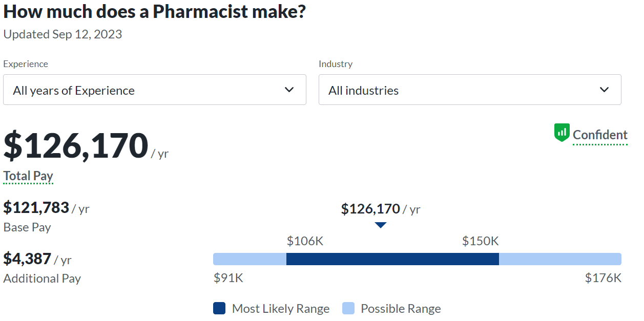
Task: Click the chevron in the Industry dropdown
Action: pyautogui.click(x=604, y=90)
